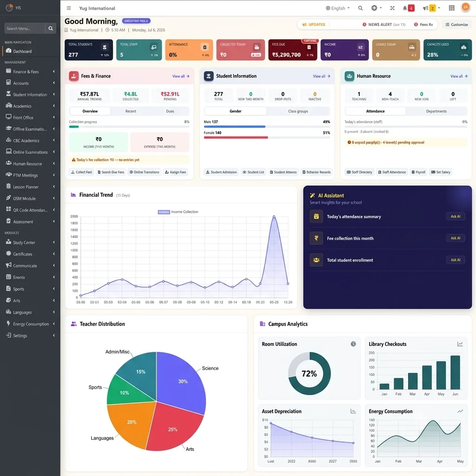476x476 pixels.
Task: Click the fullscreen expand icon
Action: 392,8
